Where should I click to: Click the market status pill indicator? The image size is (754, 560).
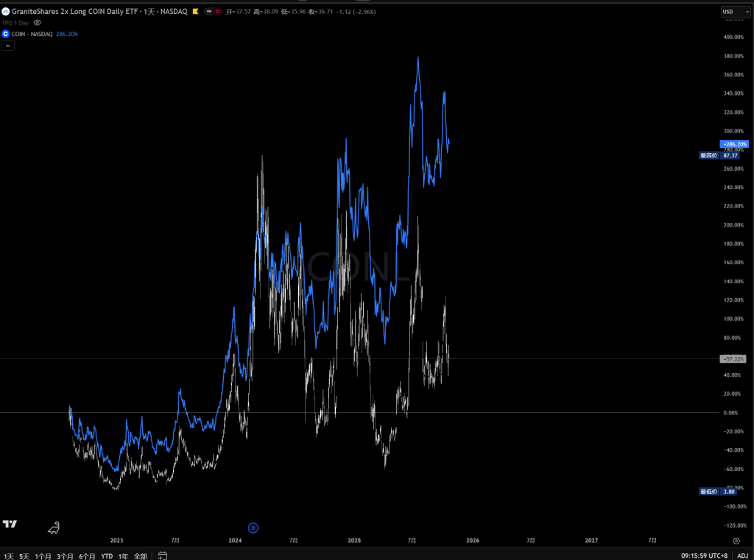point(214,12)
